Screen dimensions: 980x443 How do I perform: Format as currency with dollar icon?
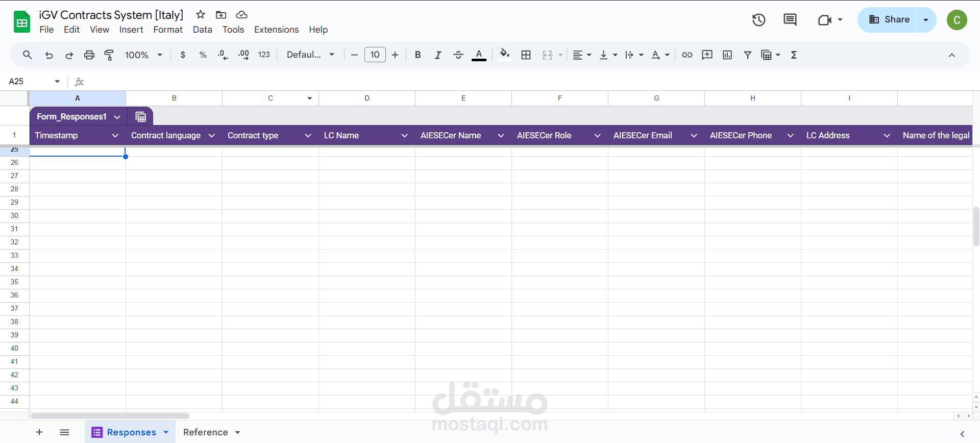click(x=183, y=55)
